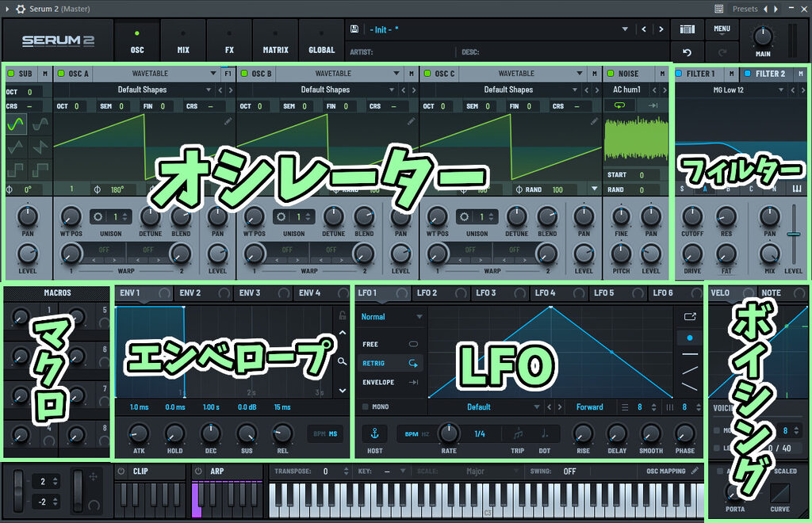
Task: Switch to the MATRIX tab
Action: [275, 41]
